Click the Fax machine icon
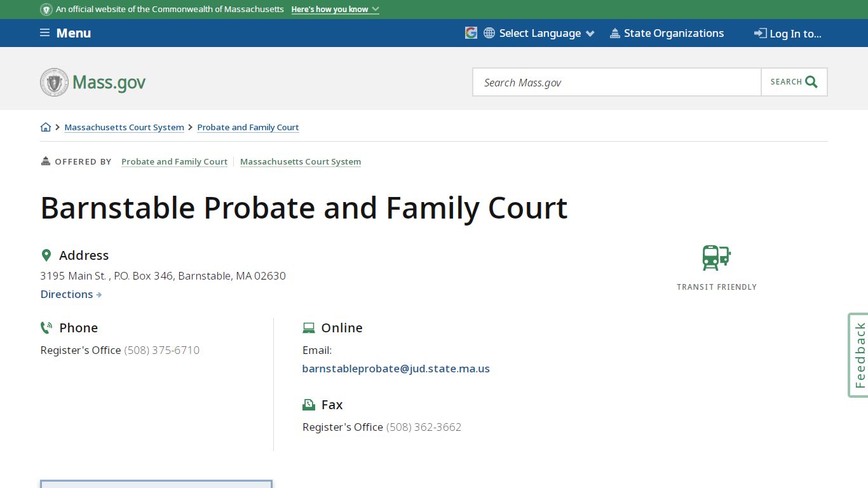 click(x=309, y=405)
